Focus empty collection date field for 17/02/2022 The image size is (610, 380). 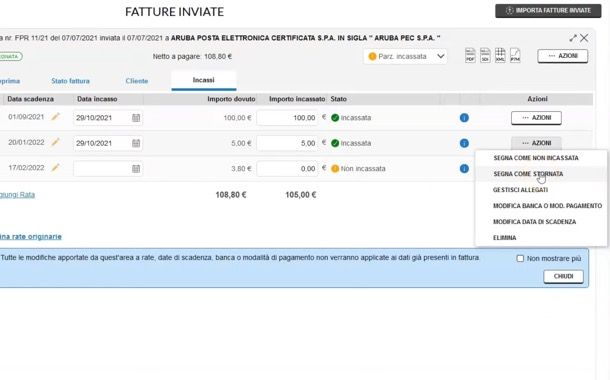click(x=108, y=169)
